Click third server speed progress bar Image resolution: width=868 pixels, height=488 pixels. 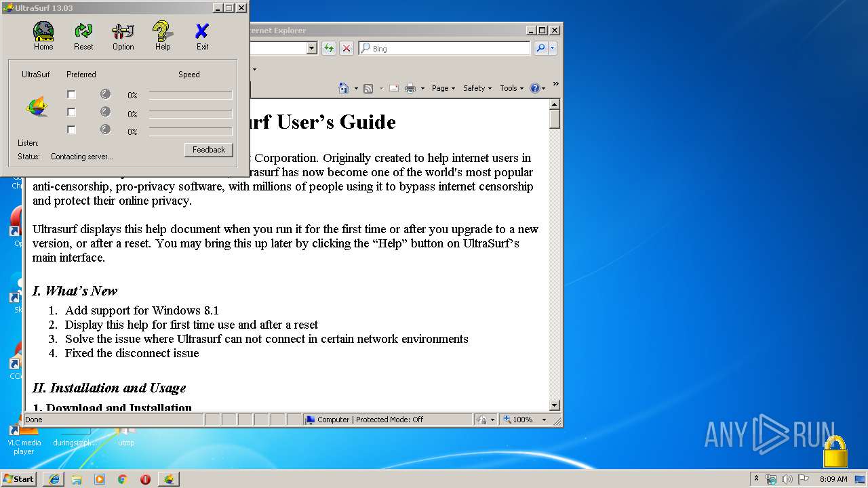[191, 131]
